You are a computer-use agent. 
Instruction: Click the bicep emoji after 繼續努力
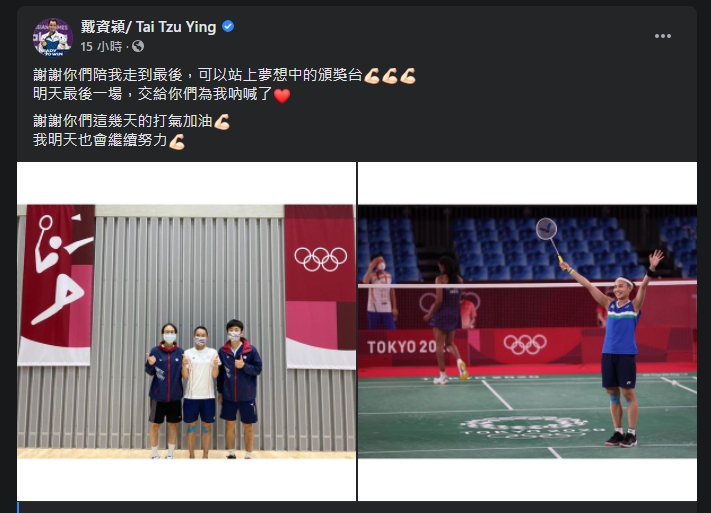click(177, 142)
